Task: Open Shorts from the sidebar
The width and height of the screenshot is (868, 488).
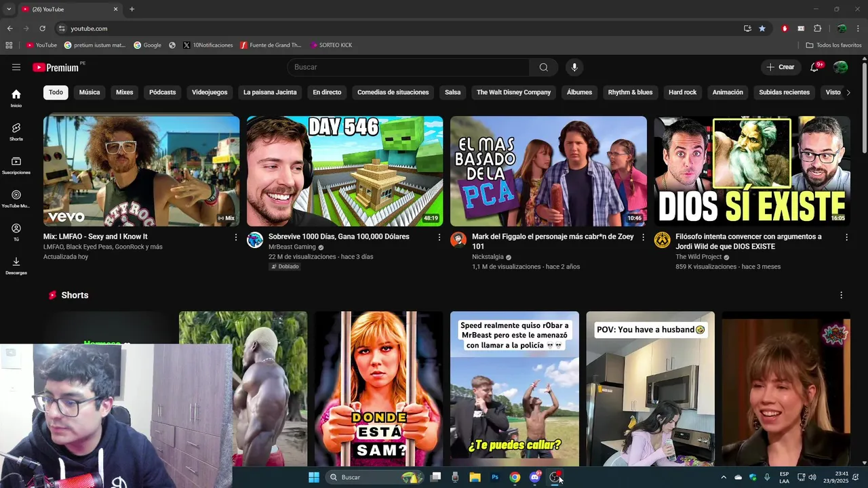Action: (x=16, y=131)
